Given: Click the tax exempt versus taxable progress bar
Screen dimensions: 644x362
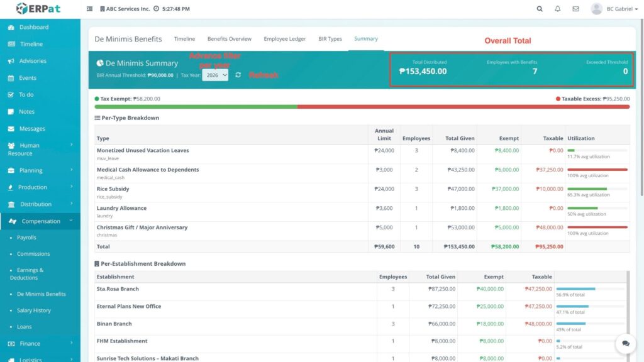Looking at the screenshot, I should (x=362, y=107).
